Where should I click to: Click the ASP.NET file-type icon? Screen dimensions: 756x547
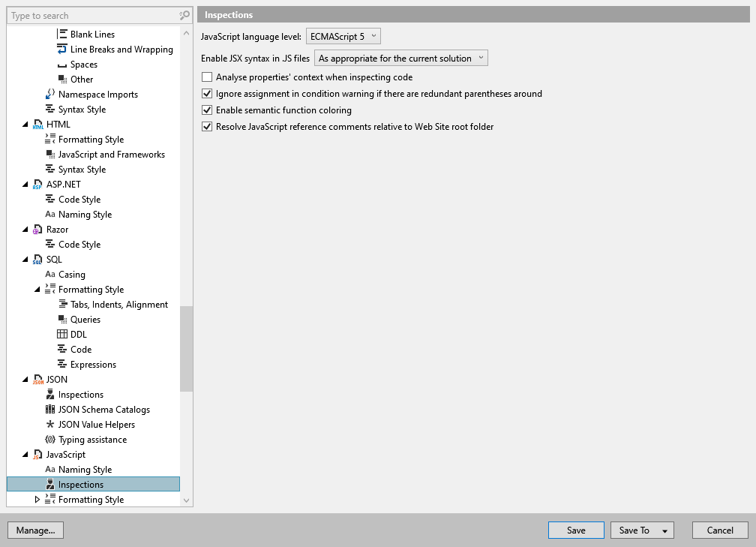37,185
